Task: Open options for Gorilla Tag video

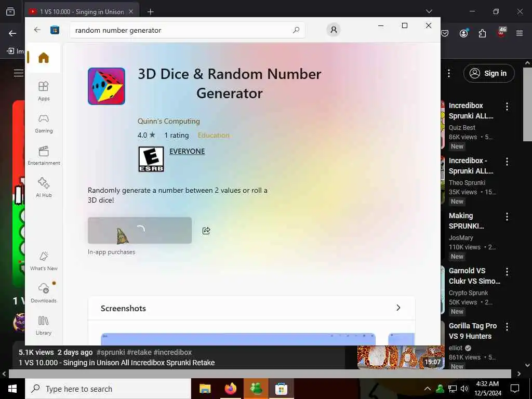Action: tap(507, 327)
